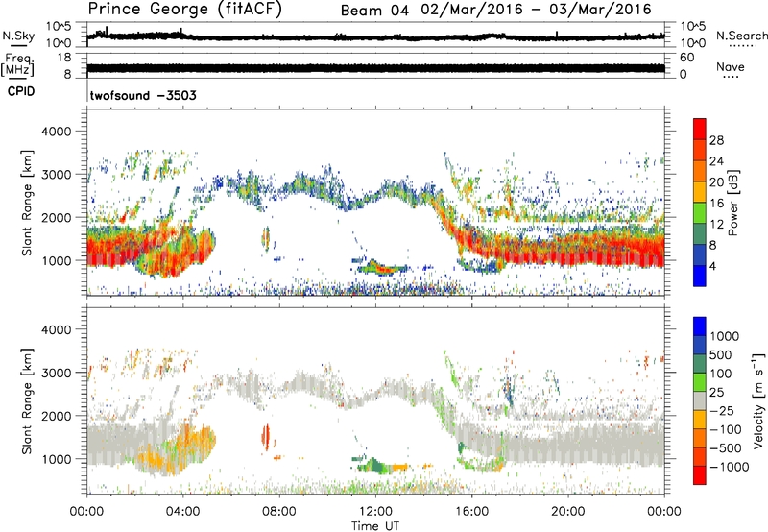This screenshot has width=768, height=532.
Task: Click the '-500' label on the Velocity colorbar
Action: [x=726, y=448]
